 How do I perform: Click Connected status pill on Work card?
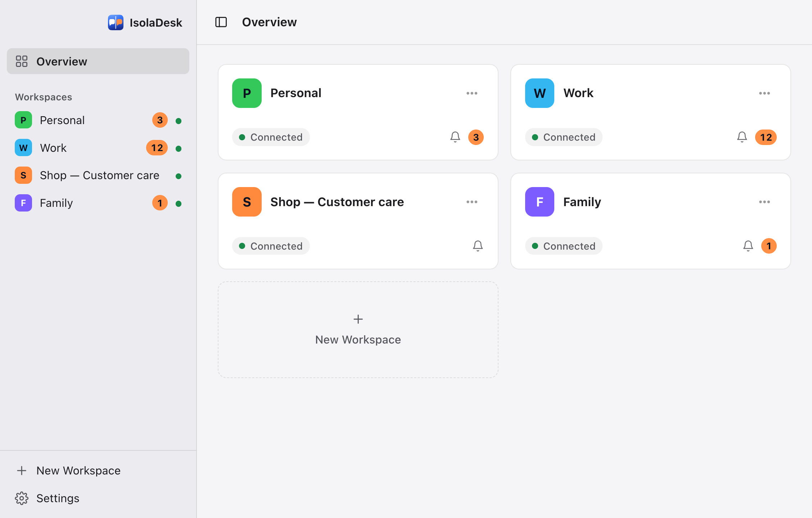[564, 137]
